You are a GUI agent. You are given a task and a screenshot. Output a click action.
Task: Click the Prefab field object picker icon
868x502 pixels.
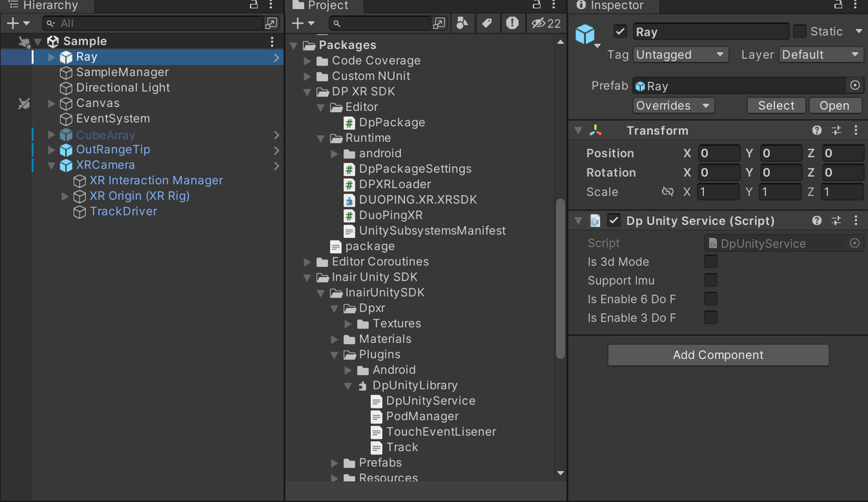854,86
